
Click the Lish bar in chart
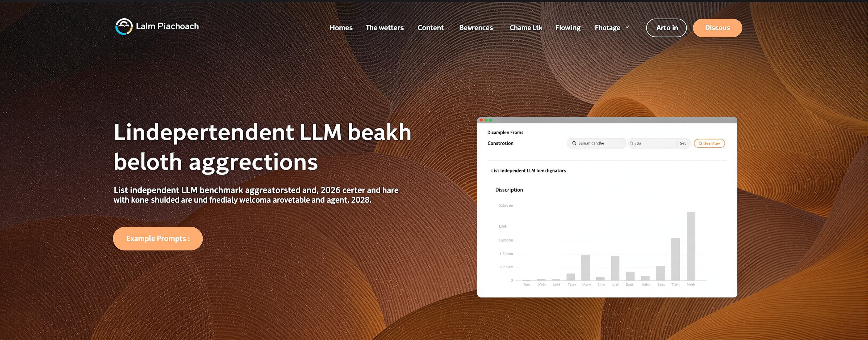coord(615,268)
